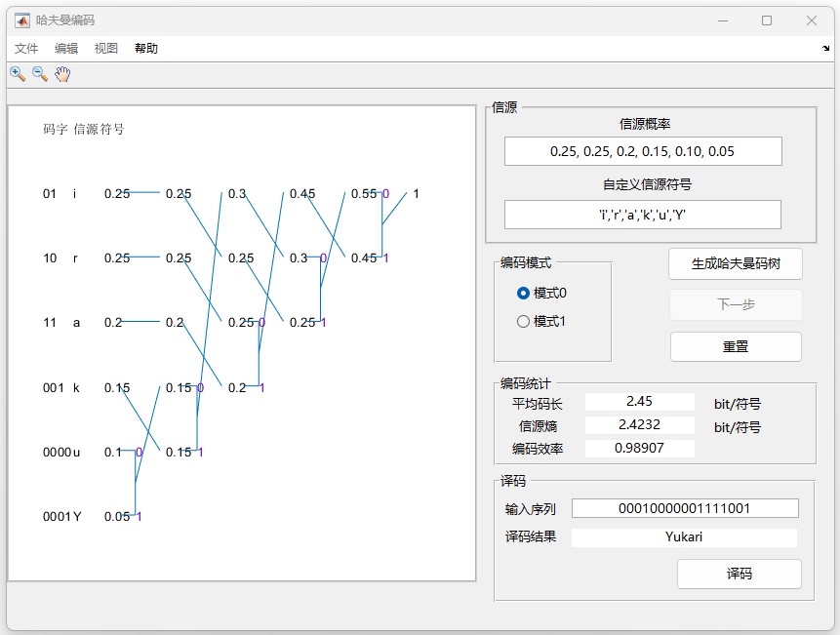Click codeword 01 for symbol i
This screenshot has width=840, height=635.
(50, 194)
